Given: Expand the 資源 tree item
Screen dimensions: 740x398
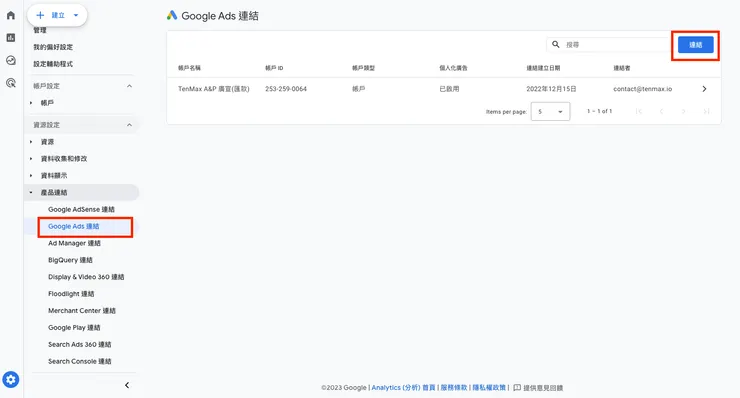Looking at the screenshot, I should tap(31, 142).
